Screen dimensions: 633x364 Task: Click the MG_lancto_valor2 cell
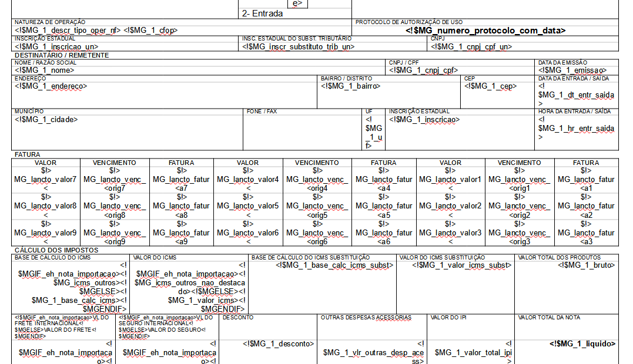(450, 206)
